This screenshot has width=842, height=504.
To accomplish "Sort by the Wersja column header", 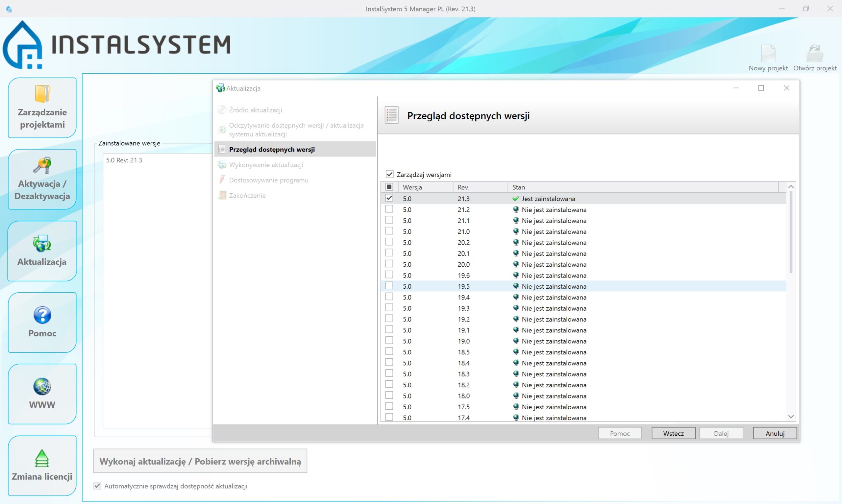I will pyautogui.click(x=426, y=187).
